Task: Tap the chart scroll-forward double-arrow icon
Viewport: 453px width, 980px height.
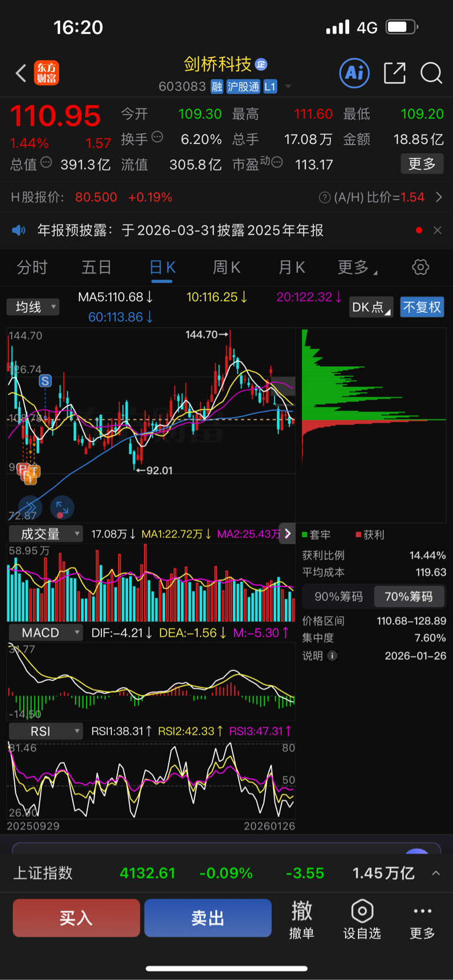Action: click(x=30, y=507)
